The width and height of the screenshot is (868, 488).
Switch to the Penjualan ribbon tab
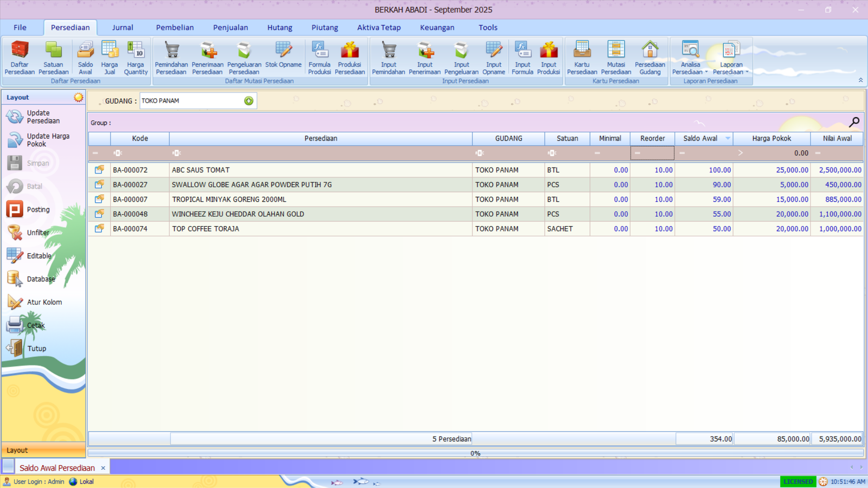tap(230, 28)
